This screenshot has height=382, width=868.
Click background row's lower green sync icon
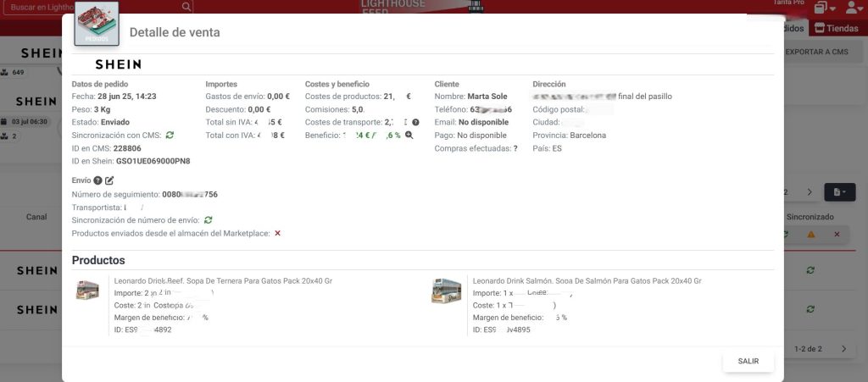[x=810, y=309]
